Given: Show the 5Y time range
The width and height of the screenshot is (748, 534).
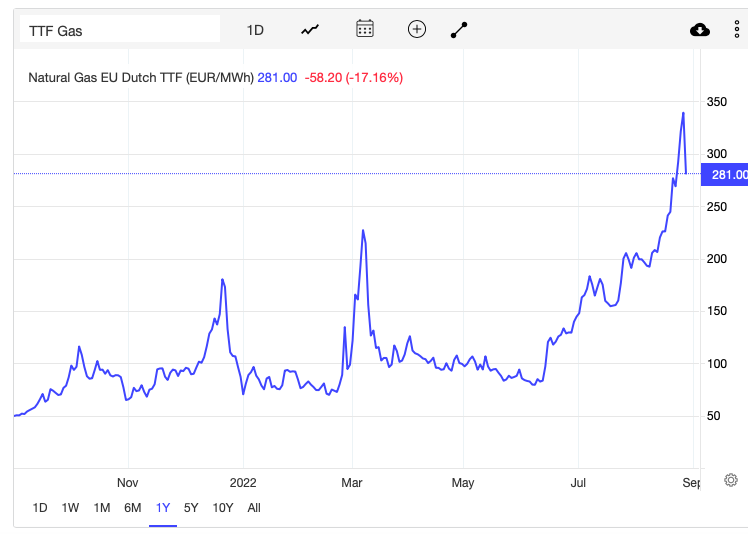Looking at the screenshot, I should pos(191,508).
